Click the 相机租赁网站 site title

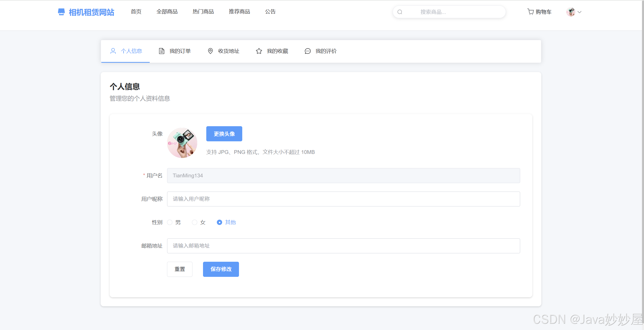point(92,12)
